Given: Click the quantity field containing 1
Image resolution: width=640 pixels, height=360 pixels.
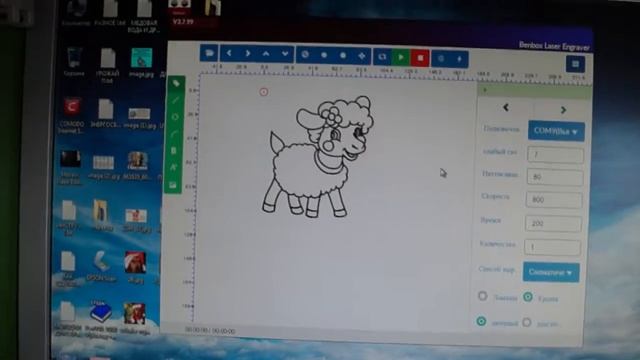Looking at the screenshot, I should click(552, 247).
